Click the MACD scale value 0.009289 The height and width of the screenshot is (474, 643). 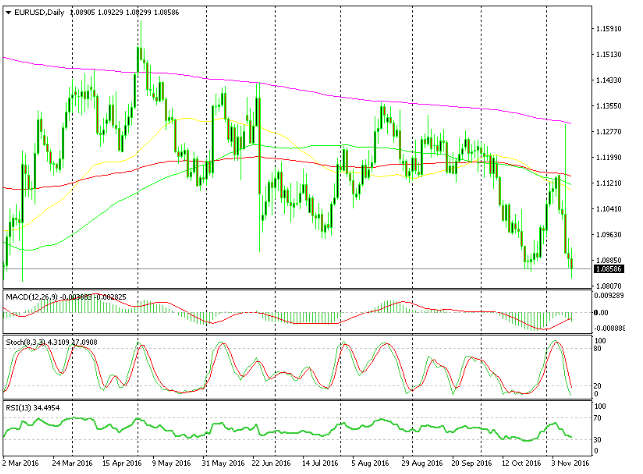point(609,295)
